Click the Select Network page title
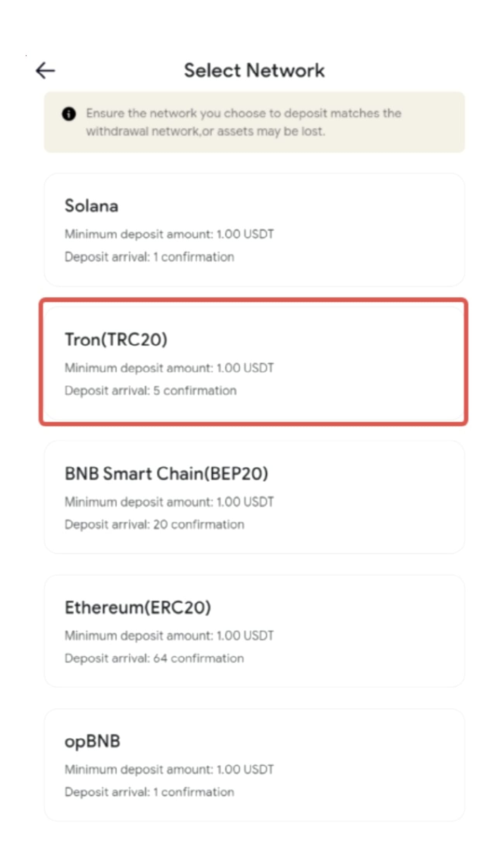The image size is (504, 853). [254, 70]
